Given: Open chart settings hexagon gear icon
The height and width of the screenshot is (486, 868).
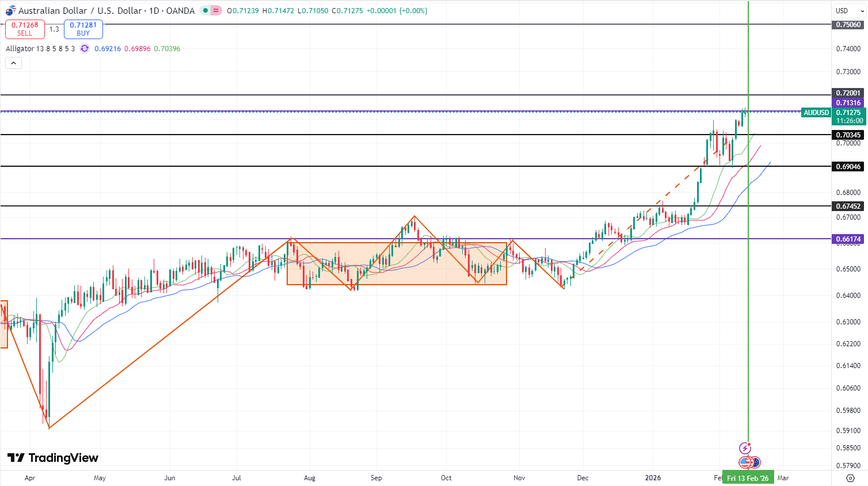Looking at the screenshot, I should click(850, 478).
